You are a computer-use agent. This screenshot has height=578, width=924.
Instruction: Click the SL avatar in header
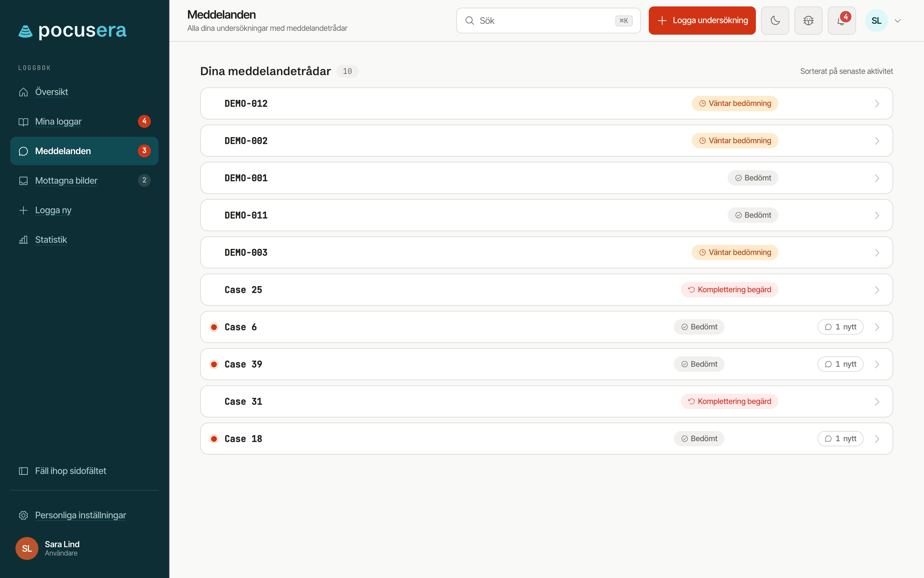tap(876, 21)
